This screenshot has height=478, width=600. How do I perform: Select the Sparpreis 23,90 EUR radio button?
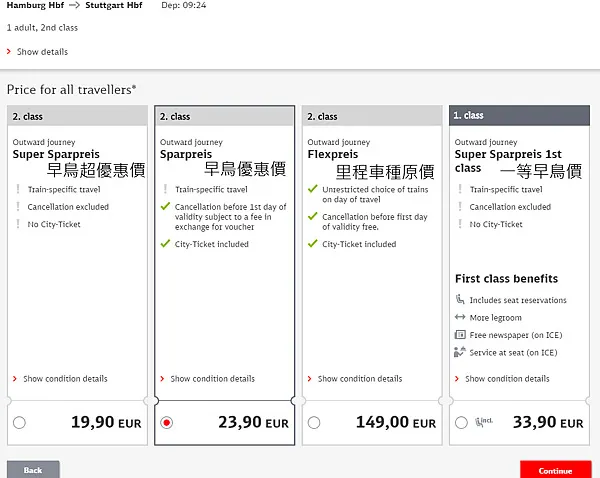pos(166,423)
